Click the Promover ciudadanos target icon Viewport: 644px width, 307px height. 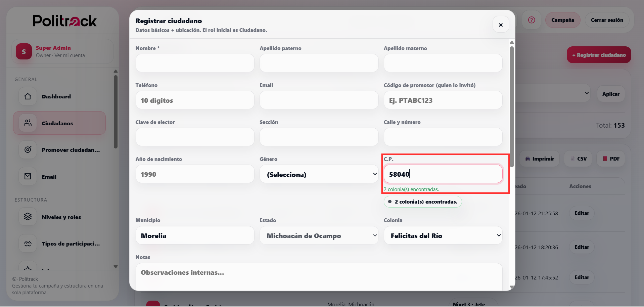coord(27,150)
